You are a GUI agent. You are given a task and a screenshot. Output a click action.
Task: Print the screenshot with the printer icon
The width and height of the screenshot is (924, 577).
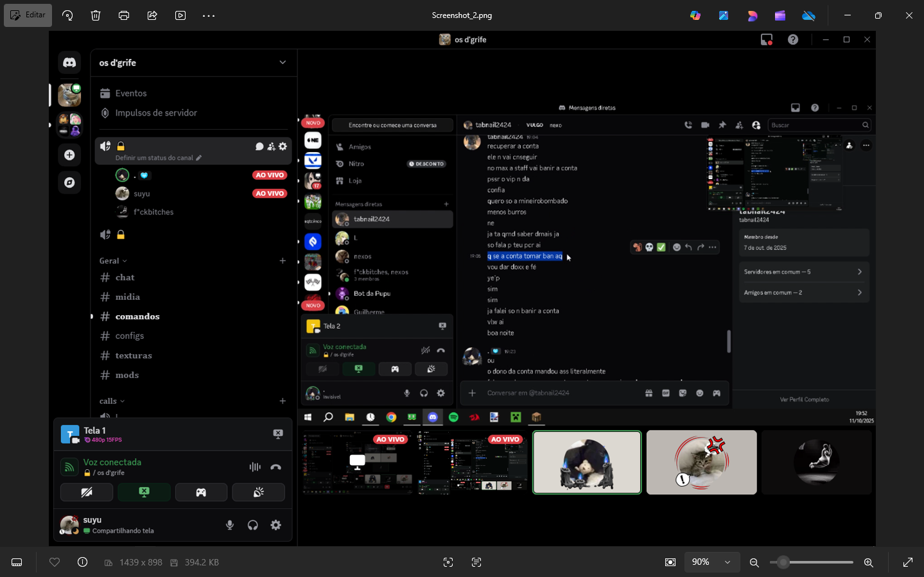124,15
